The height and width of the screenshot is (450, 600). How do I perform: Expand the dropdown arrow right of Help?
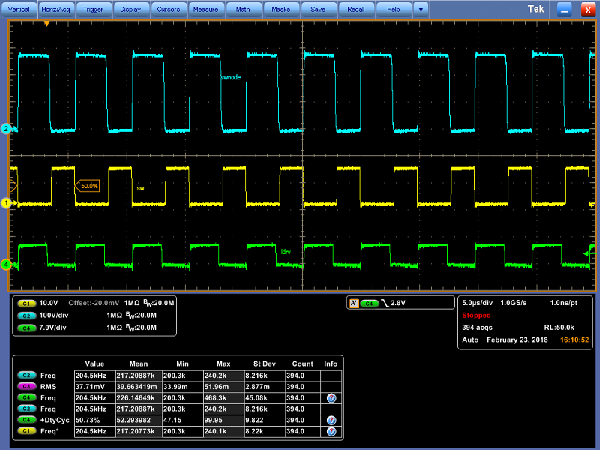click(x=421, y=8)
